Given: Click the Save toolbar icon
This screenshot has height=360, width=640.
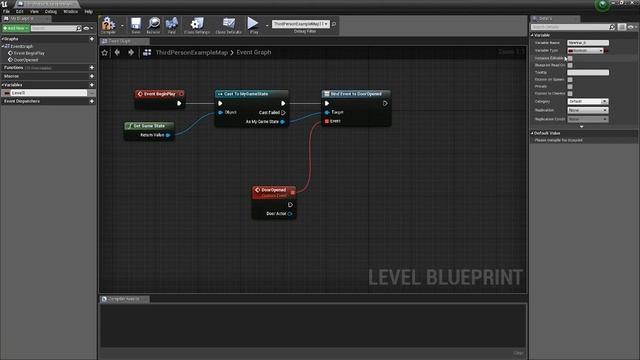Looking at the screenshot, I should click(136, 24).
